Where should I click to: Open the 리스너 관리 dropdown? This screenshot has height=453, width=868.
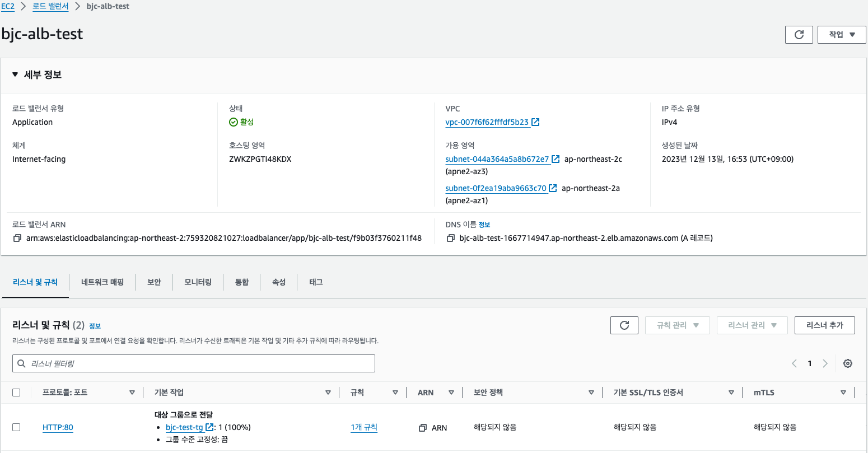click(752, 325)
